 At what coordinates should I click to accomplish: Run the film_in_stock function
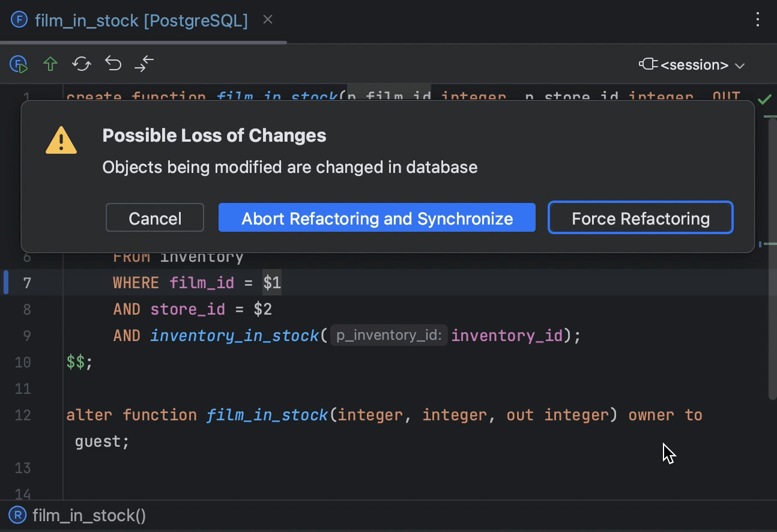click(18, 64)
